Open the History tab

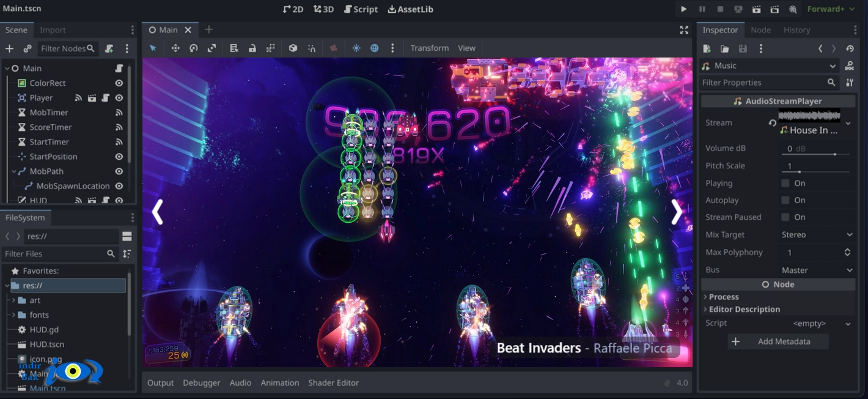pos(797,29)
